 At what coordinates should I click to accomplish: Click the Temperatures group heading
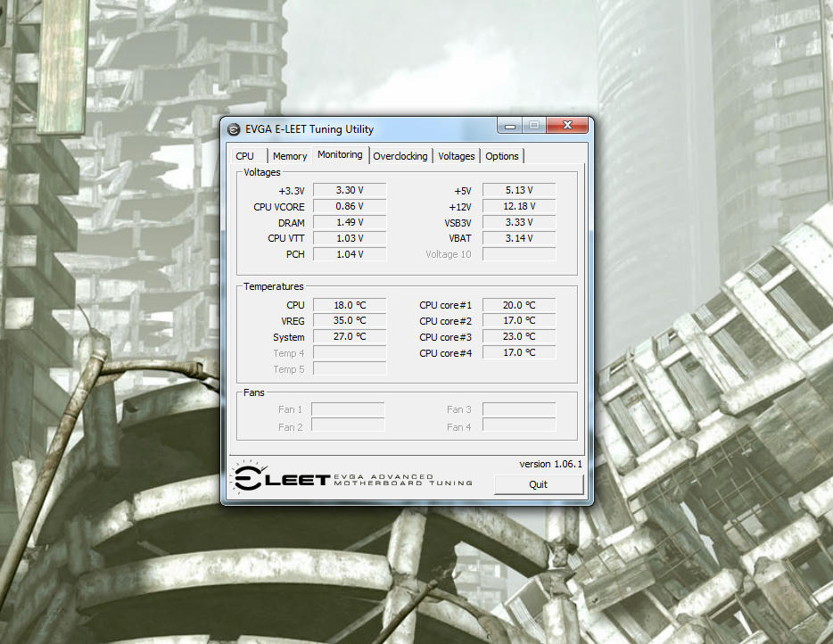tap(274, 286)
